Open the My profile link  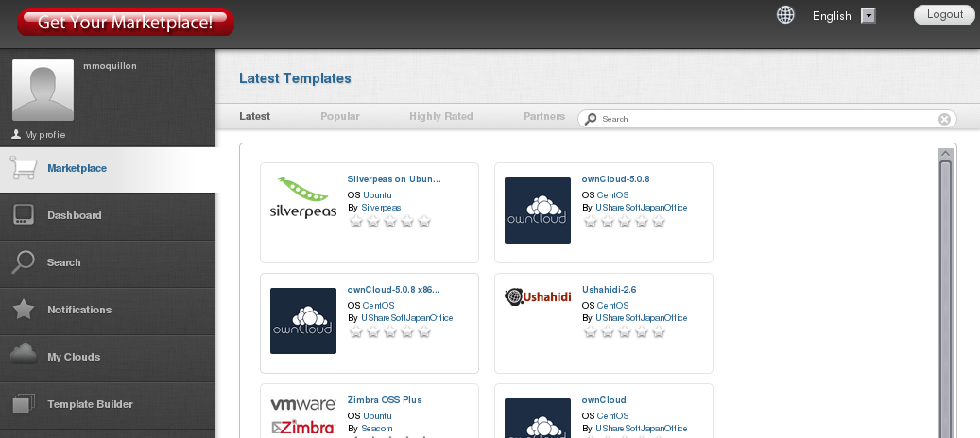tap(43, 135)
